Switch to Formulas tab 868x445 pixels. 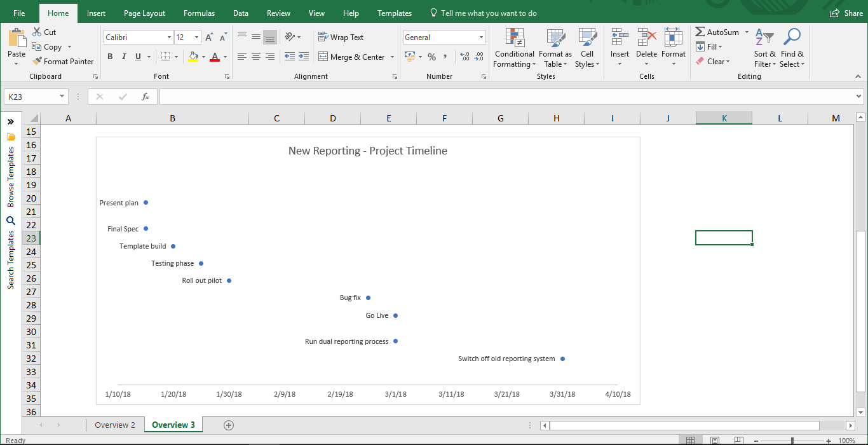[199, 13]
